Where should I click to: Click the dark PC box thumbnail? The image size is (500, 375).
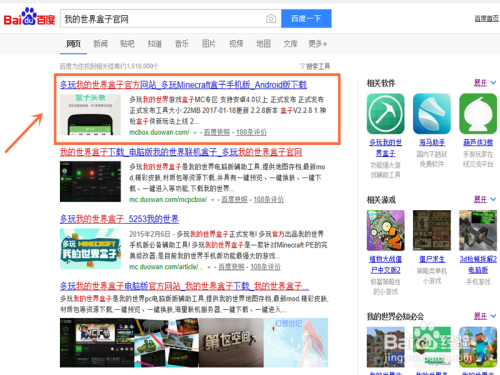pos(90,181)
